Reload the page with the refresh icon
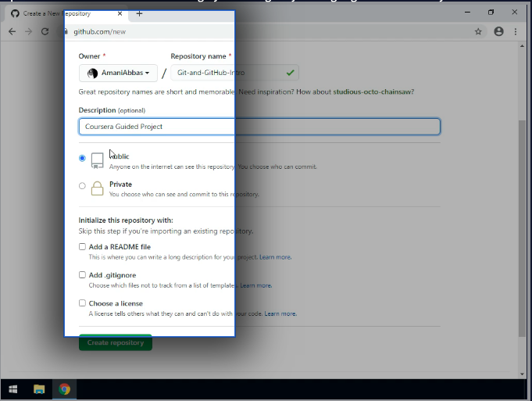 point(45,31)
